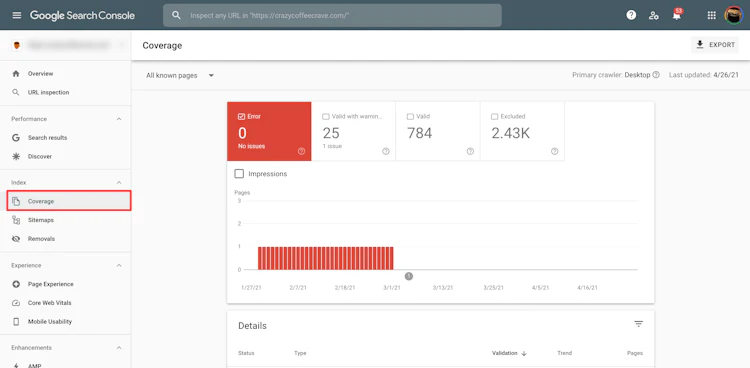Enable the Valid checkbox
The height and width of the screenshot is (368, 750).
410,116
